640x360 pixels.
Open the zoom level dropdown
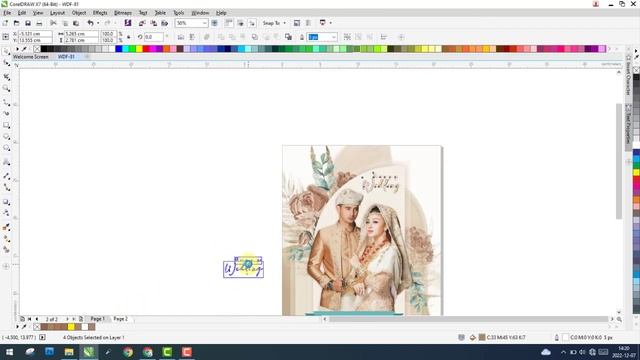[204, 23]
